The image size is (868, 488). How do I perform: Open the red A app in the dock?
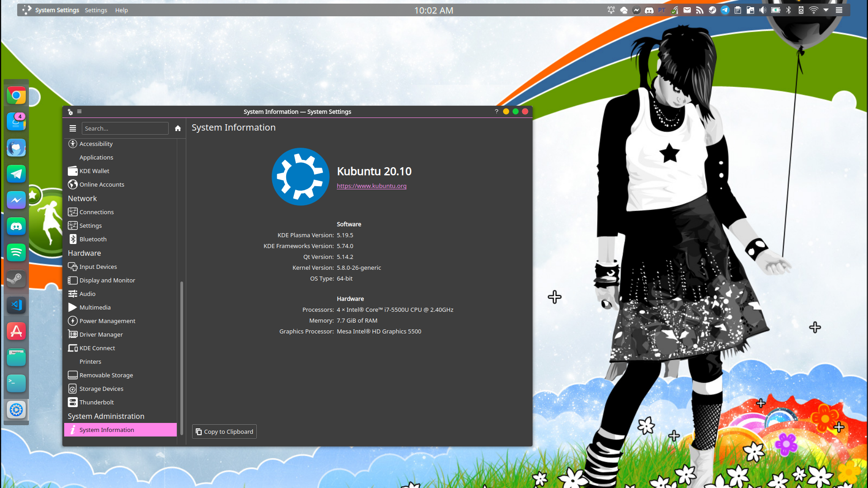tap(16, 331)
